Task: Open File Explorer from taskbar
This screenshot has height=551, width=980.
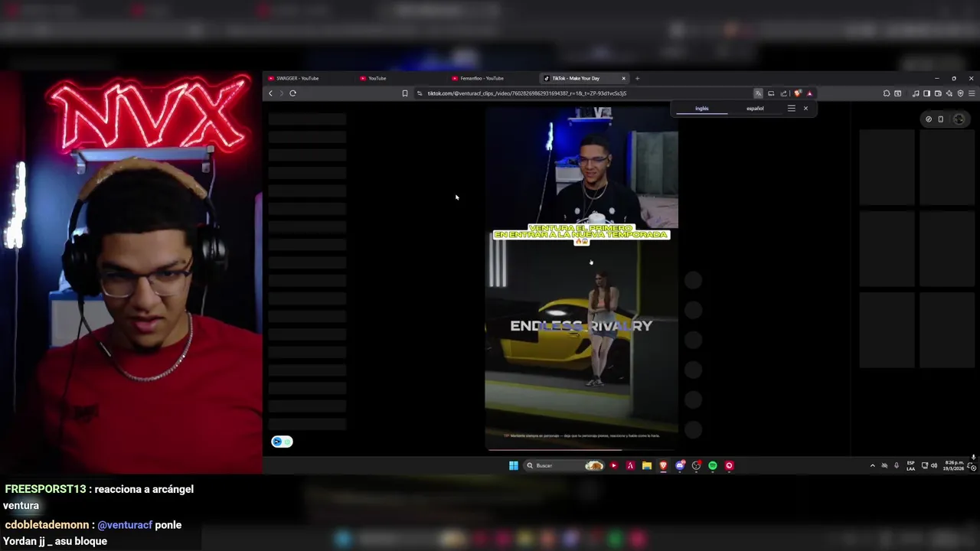Action: [647, 465]
